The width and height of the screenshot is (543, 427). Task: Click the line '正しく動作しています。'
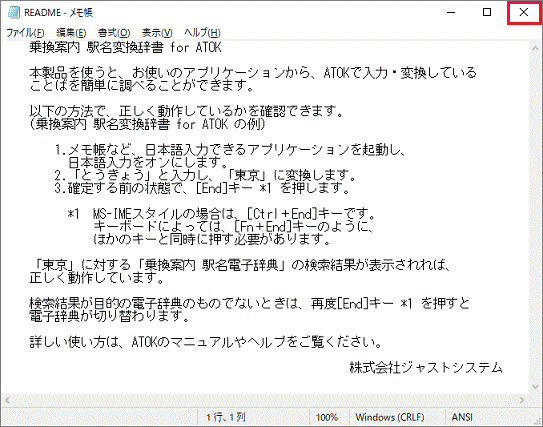97,278
